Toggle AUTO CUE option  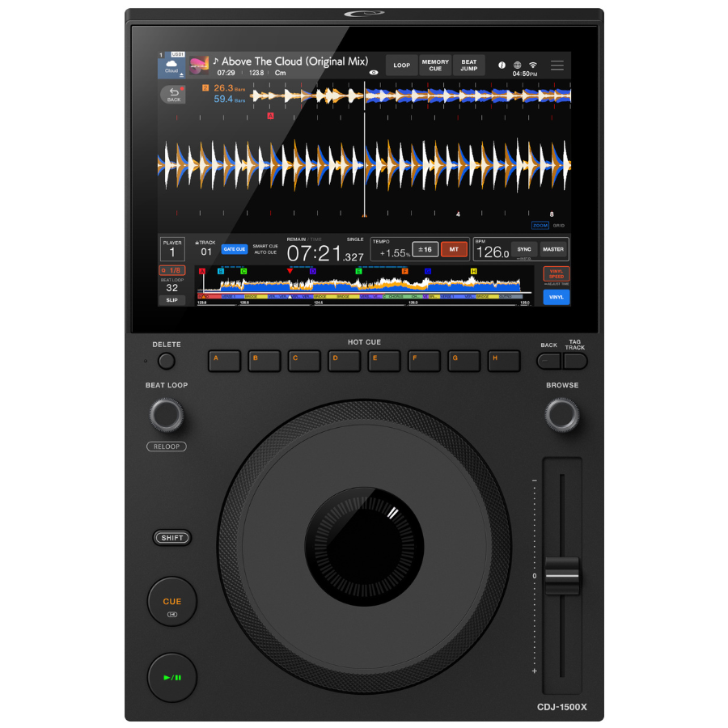coord(265,252)
